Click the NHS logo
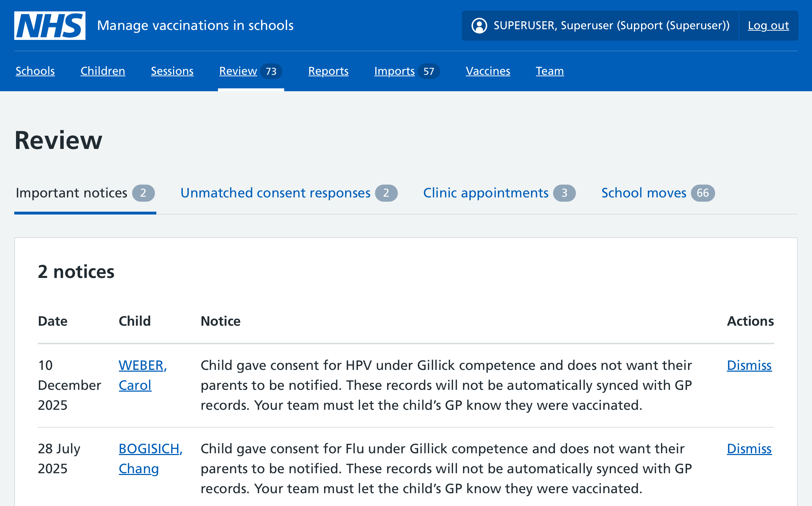 [x=50, y=26]
